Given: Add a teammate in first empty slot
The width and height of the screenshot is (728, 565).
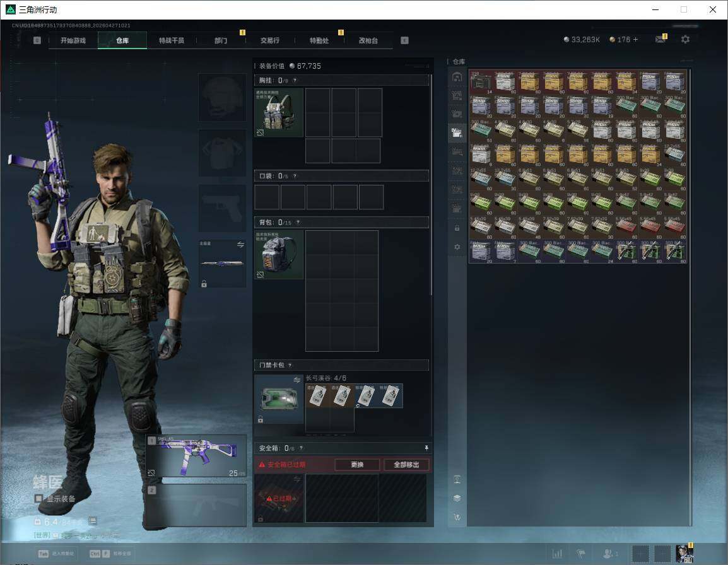Looking at the screenshot, I should (640, 554).
